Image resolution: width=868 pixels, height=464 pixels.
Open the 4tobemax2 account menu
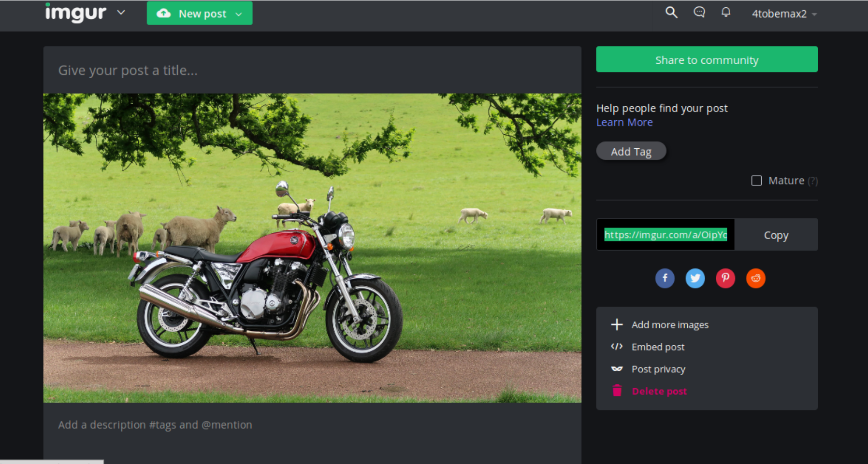(x=784, y=14)
